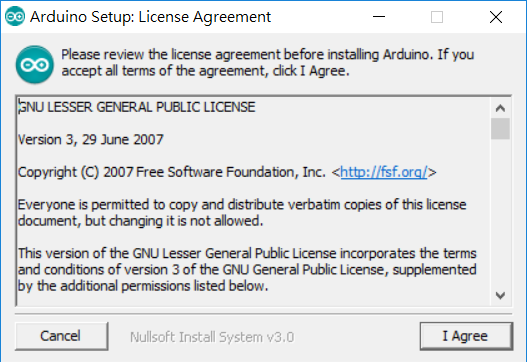Close the Arduino Setup dialog

496,16
